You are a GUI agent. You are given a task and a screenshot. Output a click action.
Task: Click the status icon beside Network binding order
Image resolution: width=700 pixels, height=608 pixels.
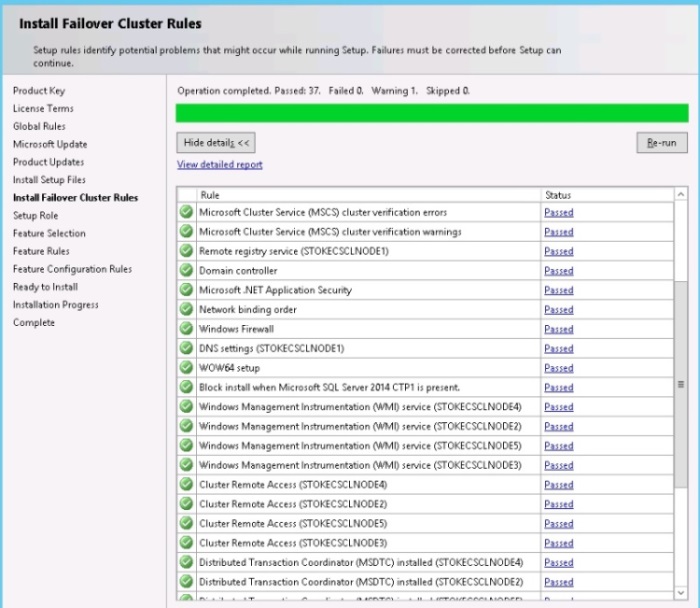pyautogui.click(x=186, y=310)
